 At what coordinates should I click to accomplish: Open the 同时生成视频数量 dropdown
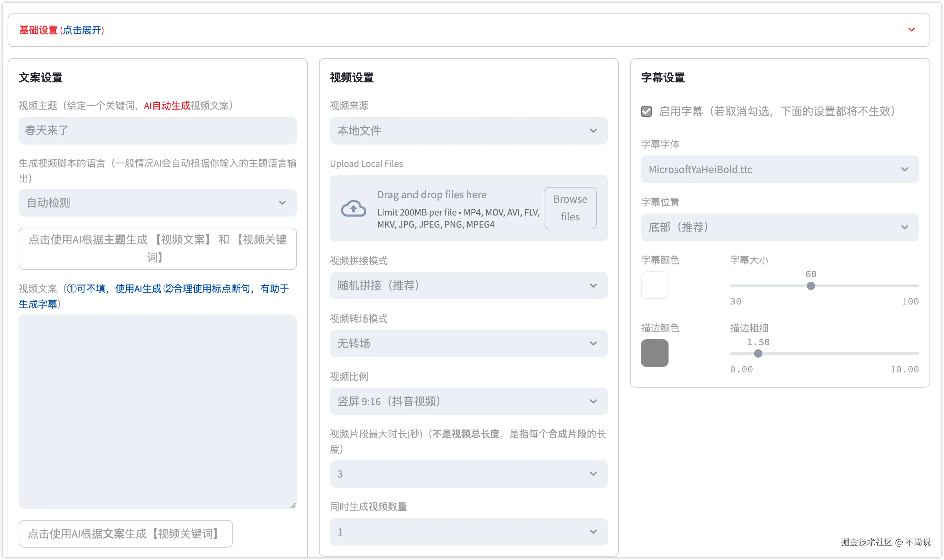pyautogui.click(x=469, y=532)
